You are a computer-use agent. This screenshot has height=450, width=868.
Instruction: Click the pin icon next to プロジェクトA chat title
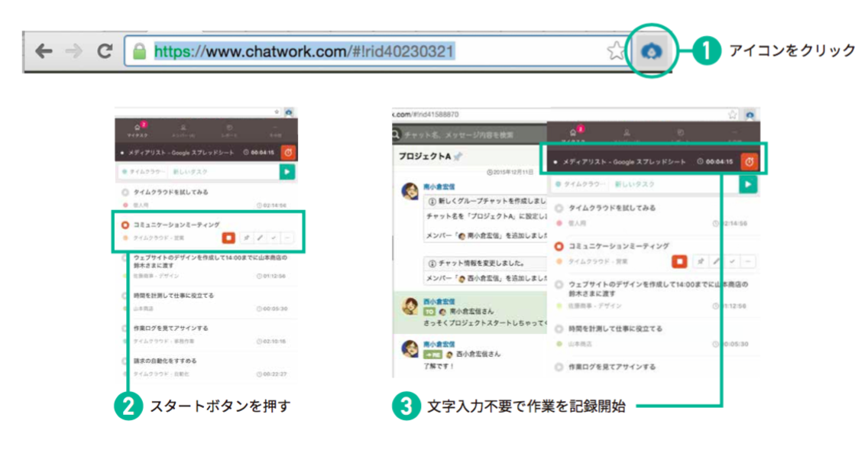(458, 156)
